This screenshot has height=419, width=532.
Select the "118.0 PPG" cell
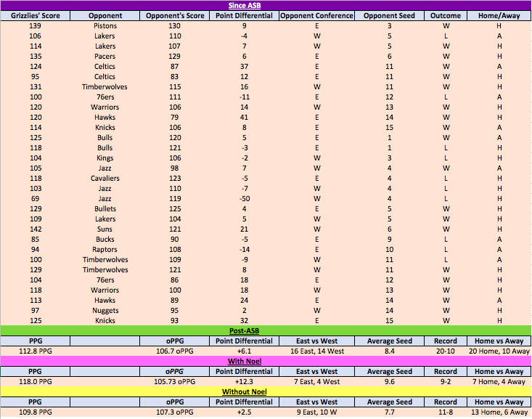36,382
